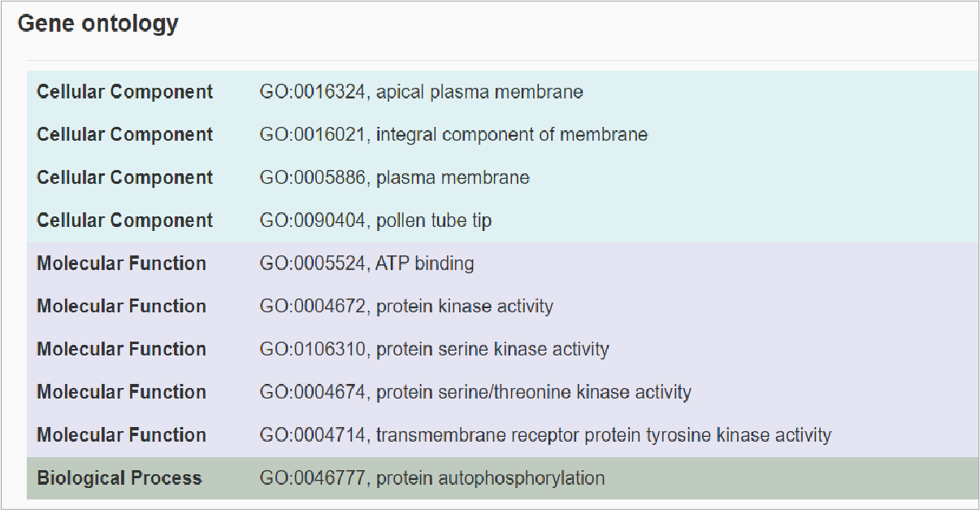Select Molecular Function label for protein serine kinase
The width and height of the screenshot is (980, 510).
(x=121, y=349)
